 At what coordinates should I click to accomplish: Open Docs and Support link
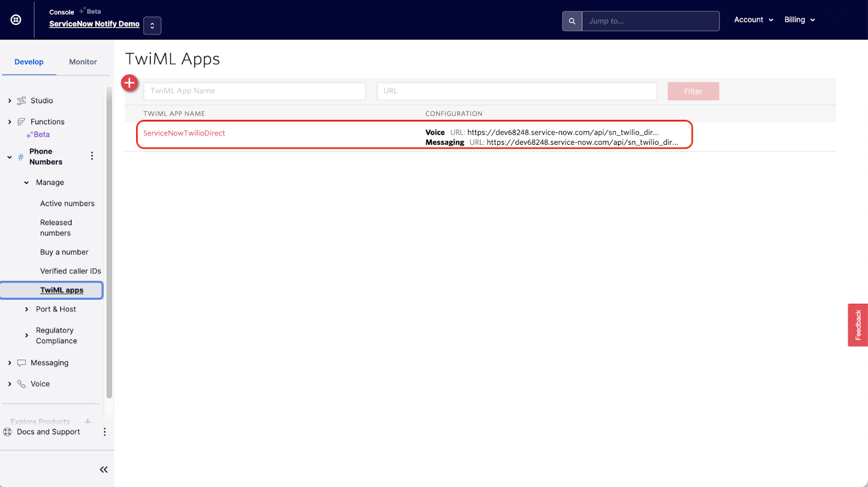coord(48,432)
